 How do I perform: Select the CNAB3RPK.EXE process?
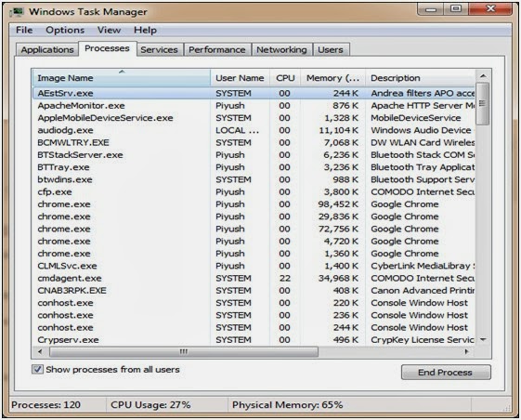click(254, 290)
